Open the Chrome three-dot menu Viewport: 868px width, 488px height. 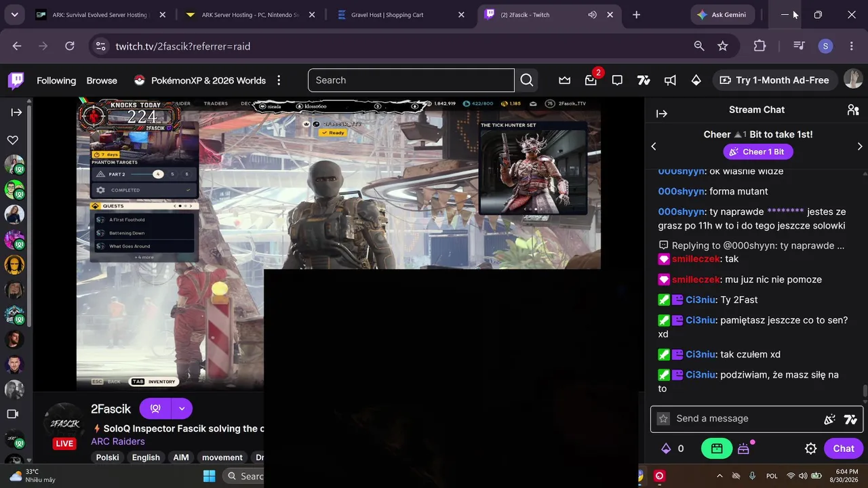(852, 46)
